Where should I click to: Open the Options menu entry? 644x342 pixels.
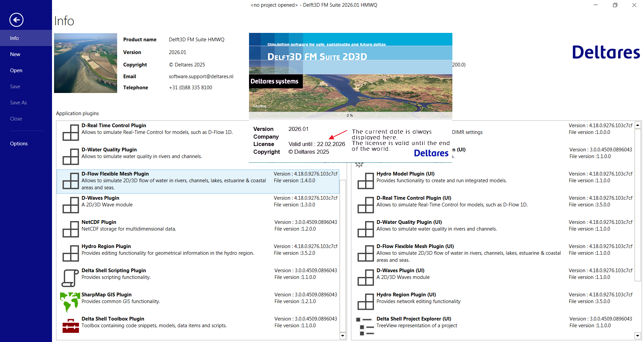point(26,143)
